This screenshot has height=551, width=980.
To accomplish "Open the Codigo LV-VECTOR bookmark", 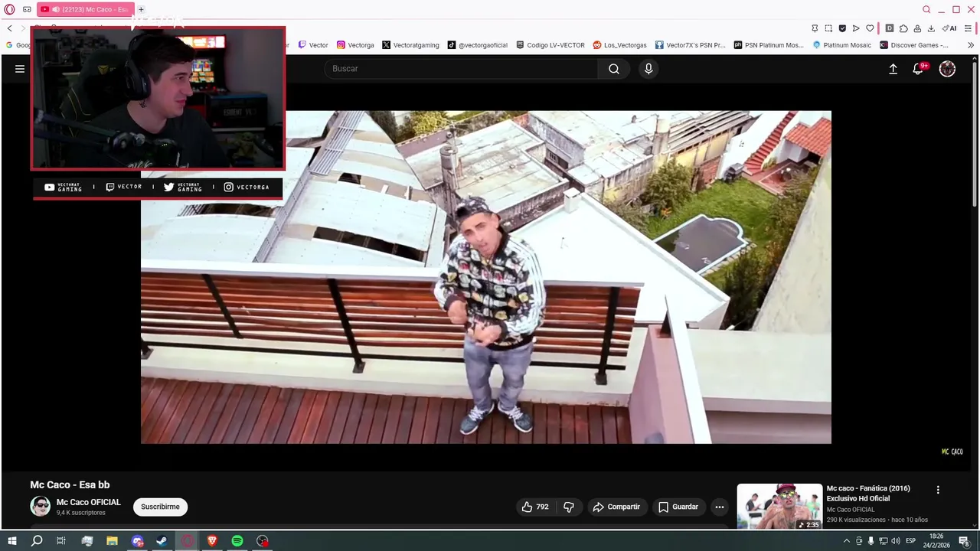I will [550, 45].
